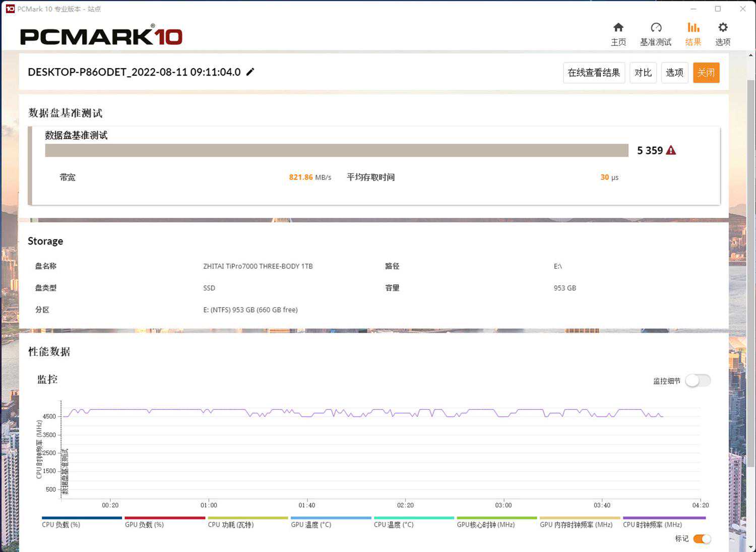Select GPU 负载 (%) legend entry
This screenshot has height=552, width=756.
pos(144,525)
